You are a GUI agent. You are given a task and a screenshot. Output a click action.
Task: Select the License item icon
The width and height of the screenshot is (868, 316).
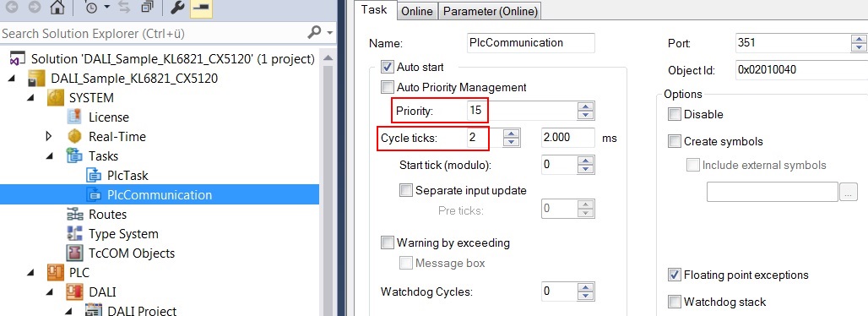(x=74, y=117)
